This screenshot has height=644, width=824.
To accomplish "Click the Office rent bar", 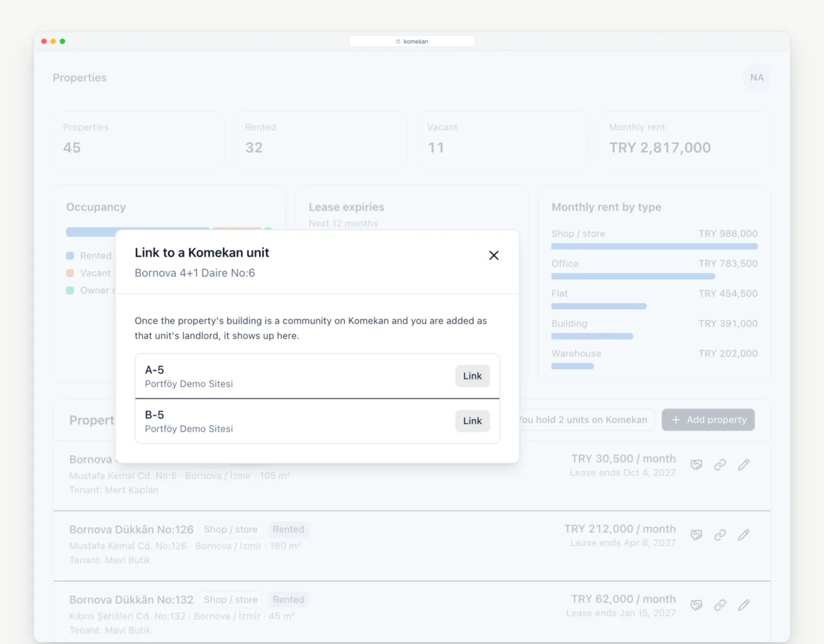I will (633, 276).
